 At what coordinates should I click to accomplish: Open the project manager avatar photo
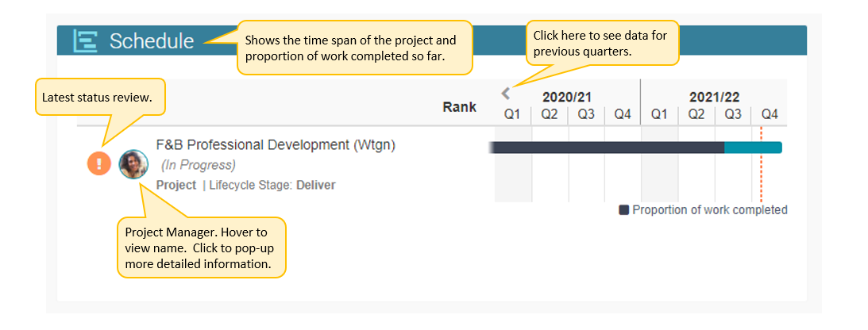(133, 164)
